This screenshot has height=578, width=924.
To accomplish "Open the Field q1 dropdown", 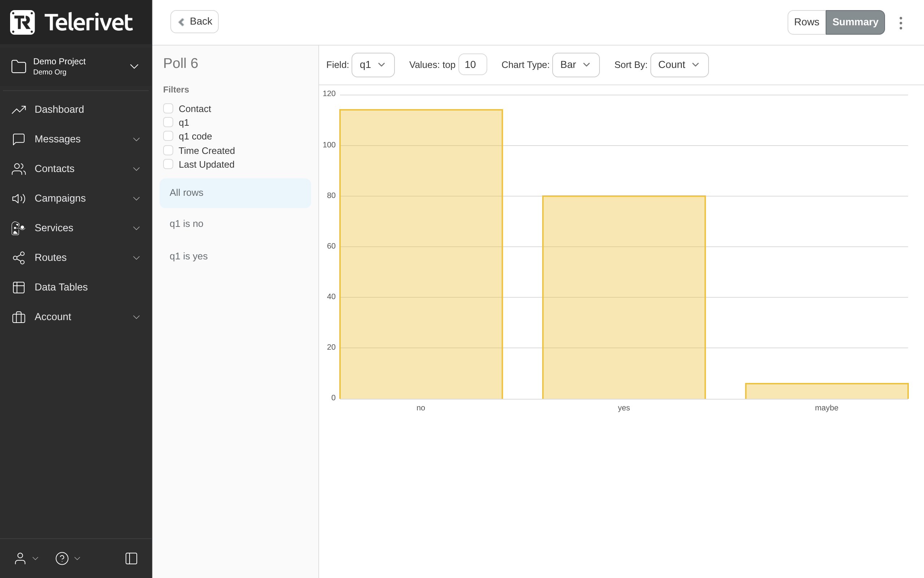I will point(372,65).
